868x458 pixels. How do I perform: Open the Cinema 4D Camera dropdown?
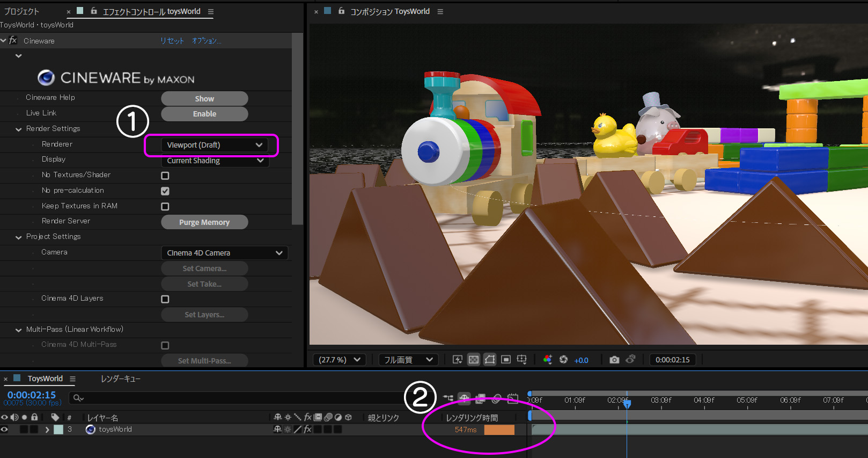[224, 253]
